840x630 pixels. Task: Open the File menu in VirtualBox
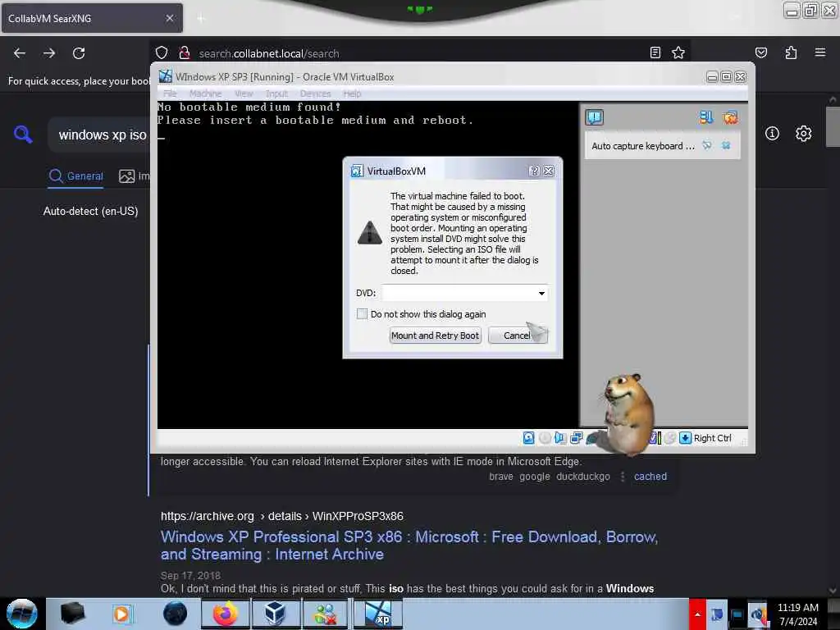[x=170, y=94]
